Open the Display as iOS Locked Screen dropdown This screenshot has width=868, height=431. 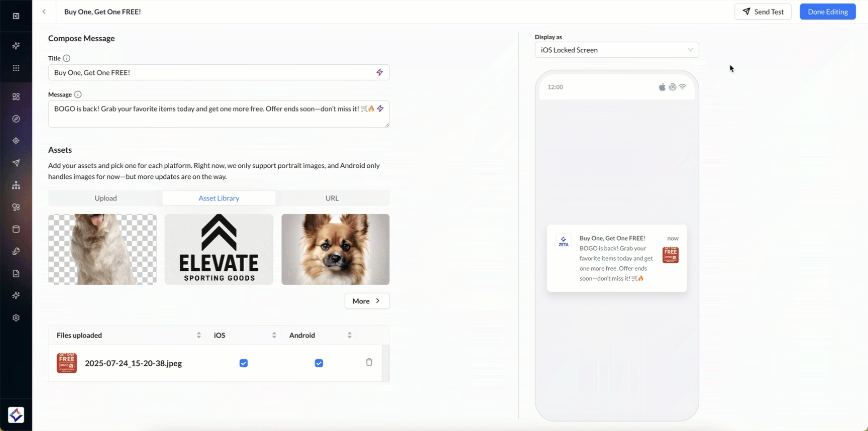[616, 50]
